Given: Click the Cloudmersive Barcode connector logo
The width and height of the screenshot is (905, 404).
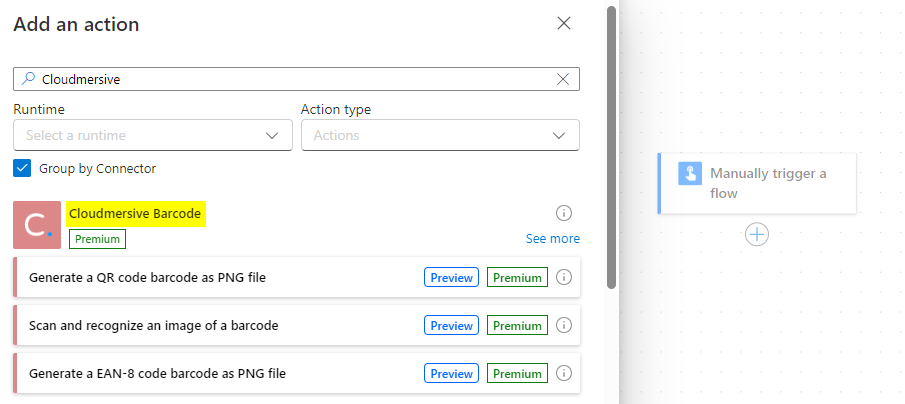Looking at the screenshot, I should (x=37, y=225).
